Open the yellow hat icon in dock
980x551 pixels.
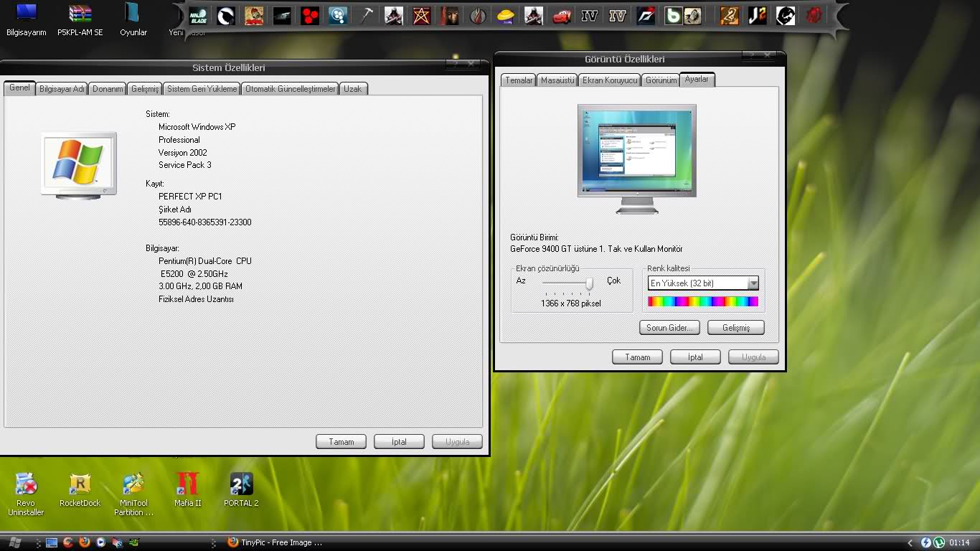coord(506,16)
